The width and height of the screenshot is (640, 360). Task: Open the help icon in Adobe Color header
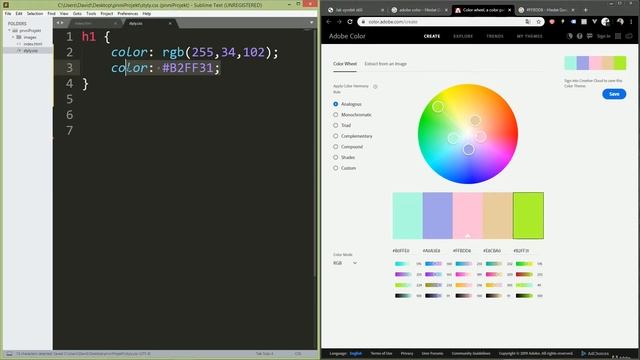(580, 36)
